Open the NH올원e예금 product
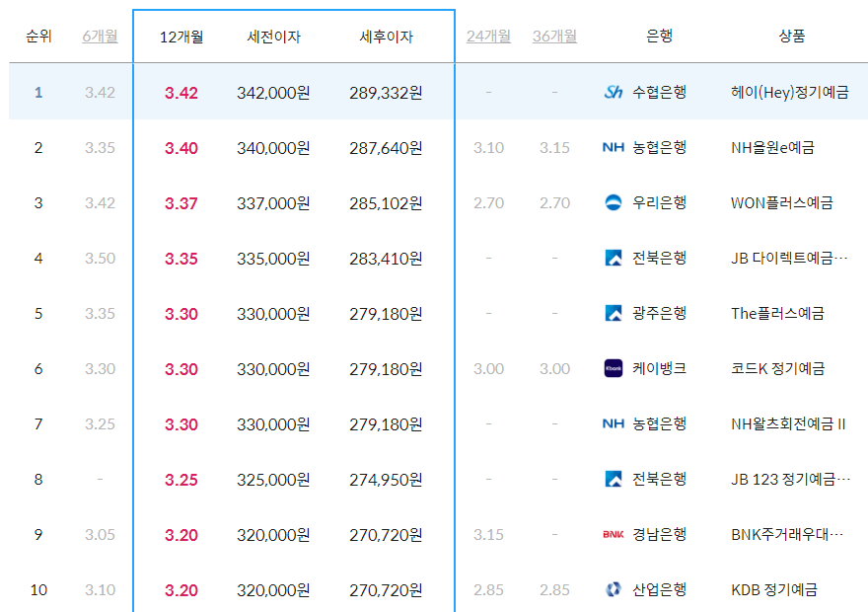Screen dimensions: 868x612 click(772, 148)
